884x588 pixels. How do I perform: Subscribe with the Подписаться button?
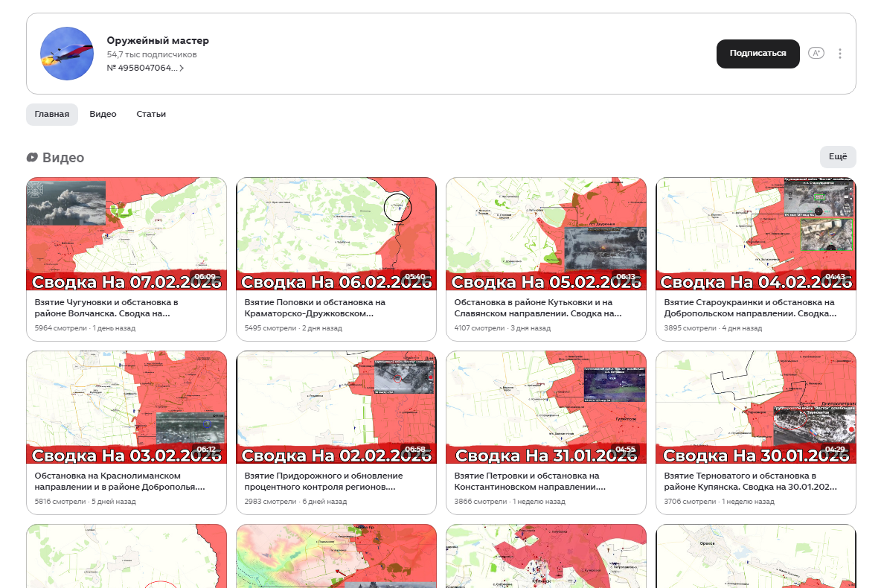click(758, 54)
